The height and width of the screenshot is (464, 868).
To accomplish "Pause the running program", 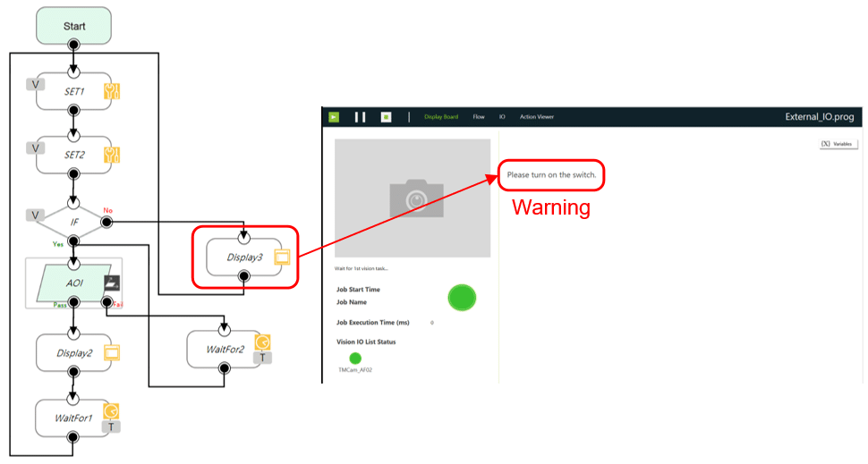I will (360, 116).
